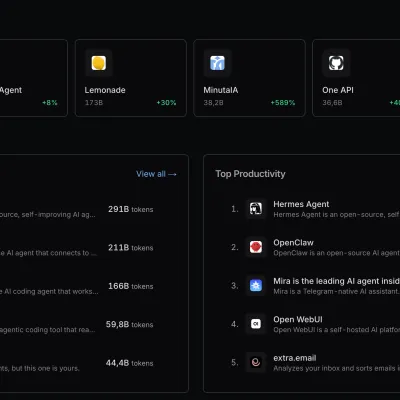Click the 211B tokens value

[x=131, y=248]
